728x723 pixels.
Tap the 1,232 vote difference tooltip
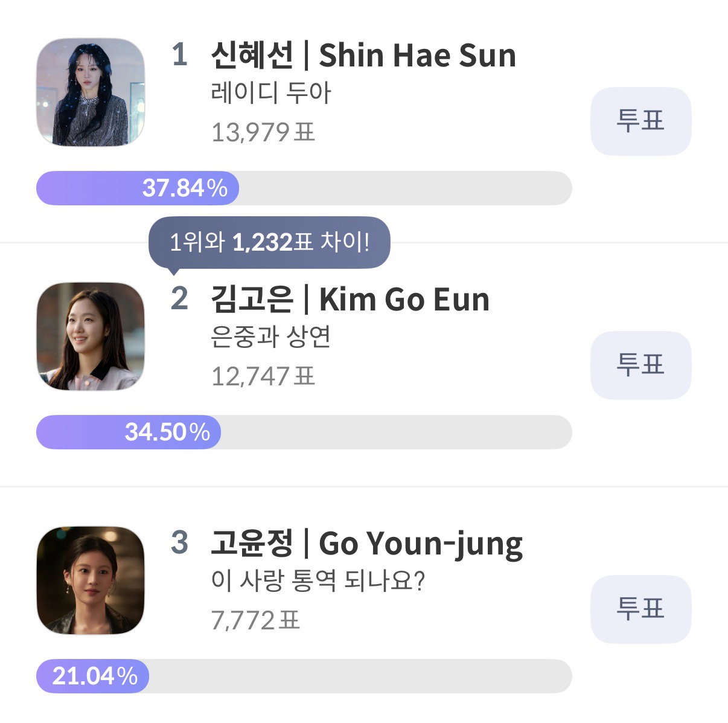click(x=269, y=243)
